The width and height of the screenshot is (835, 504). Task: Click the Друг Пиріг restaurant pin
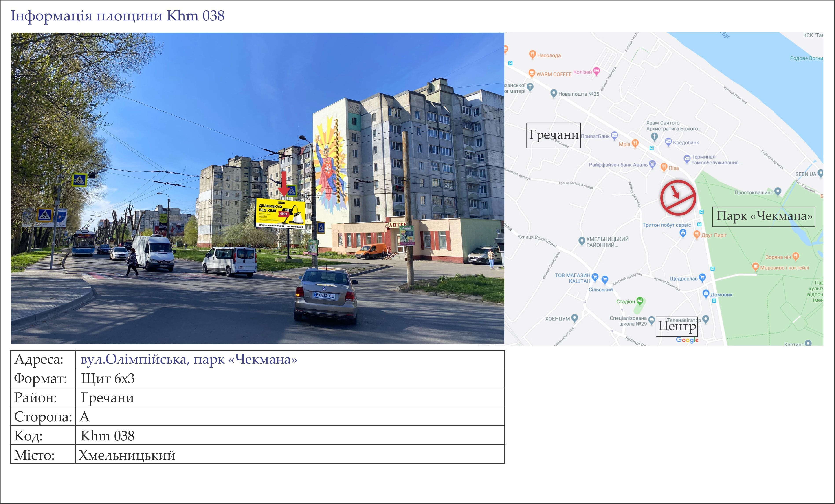click(x=696, y=234)
